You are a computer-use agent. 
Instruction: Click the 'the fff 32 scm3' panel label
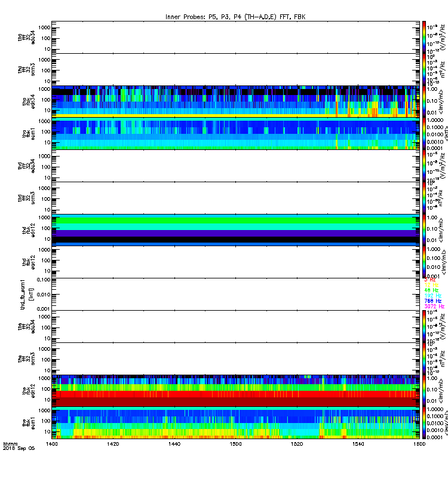(26, 358)
